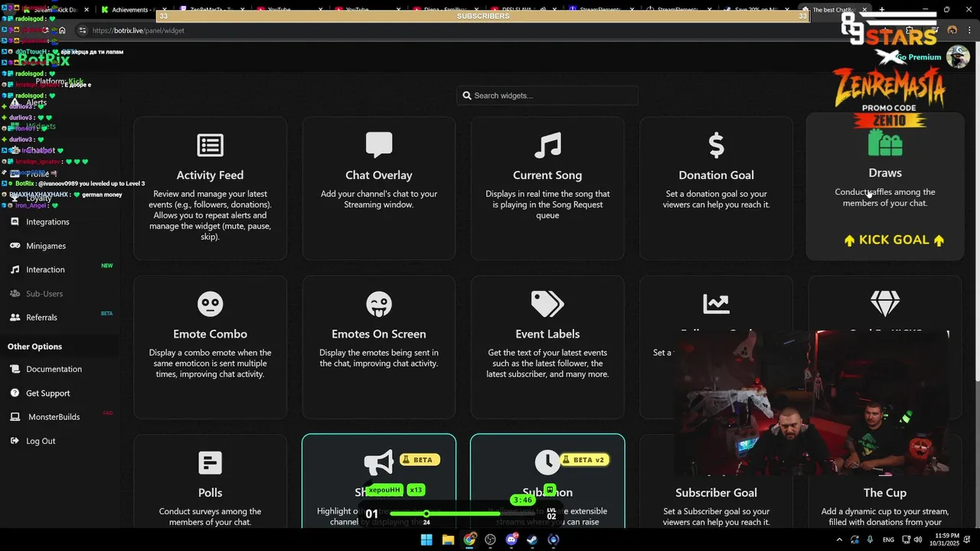Click the Current Song music note icon
980x551 pixels.
click(x=547, y=145)
